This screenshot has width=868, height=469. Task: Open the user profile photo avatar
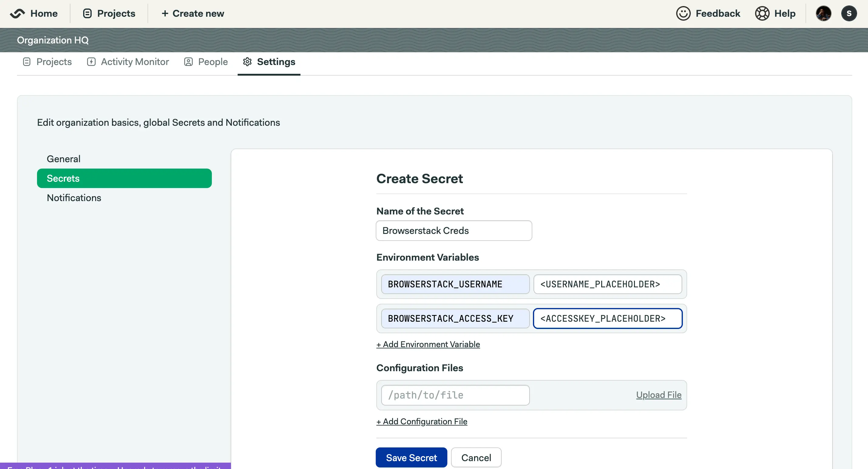pyautogui.click(x=823, y=13)
